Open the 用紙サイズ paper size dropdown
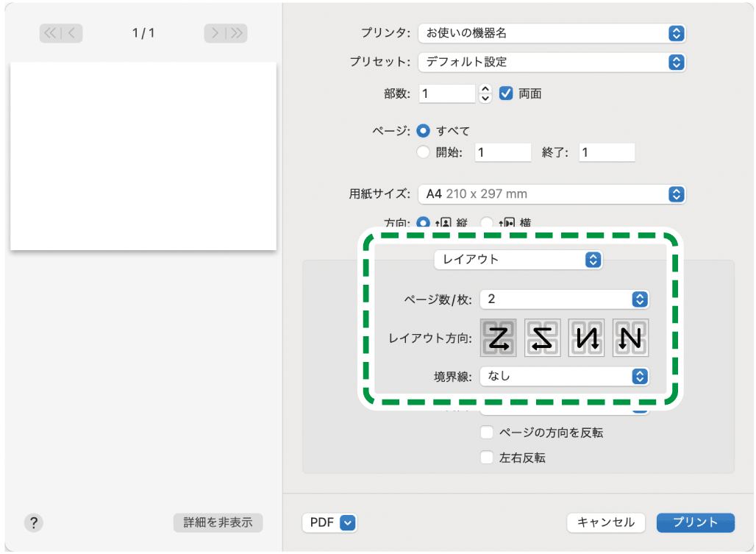The height and width of the screenshot is (554, 756). (552, 194)
